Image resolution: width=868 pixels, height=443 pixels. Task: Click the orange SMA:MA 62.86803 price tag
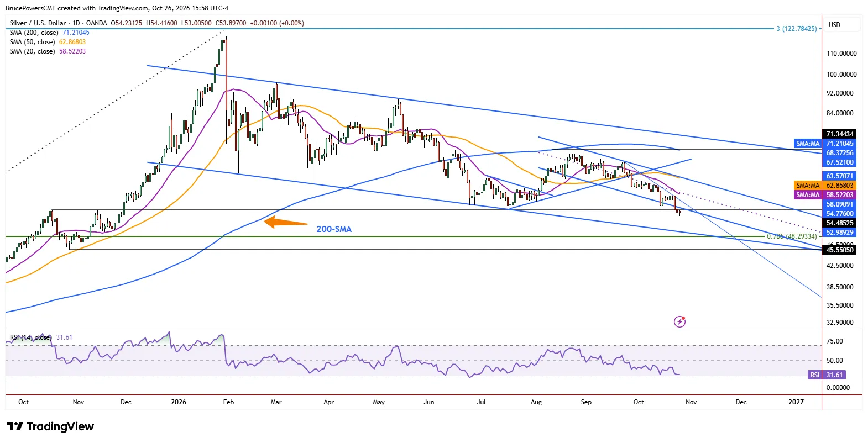[x=825, y=186]
